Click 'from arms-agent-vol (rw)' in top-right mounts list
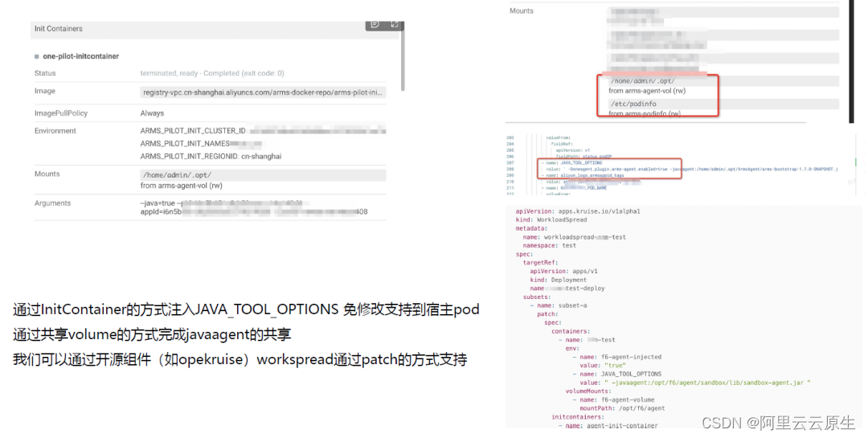Viewport: 868px width, 438px height. click(647, 91)
